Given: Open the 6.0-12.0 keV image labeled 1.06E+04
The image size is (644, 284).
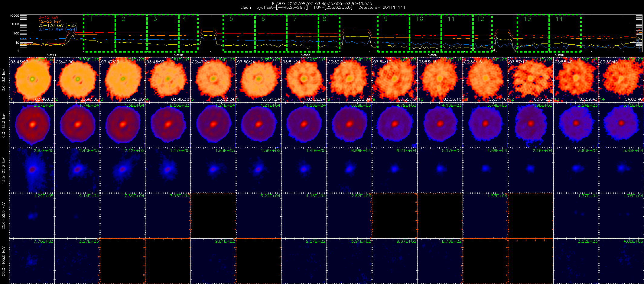Looking at the screenshot, I should tap(304, 125).
